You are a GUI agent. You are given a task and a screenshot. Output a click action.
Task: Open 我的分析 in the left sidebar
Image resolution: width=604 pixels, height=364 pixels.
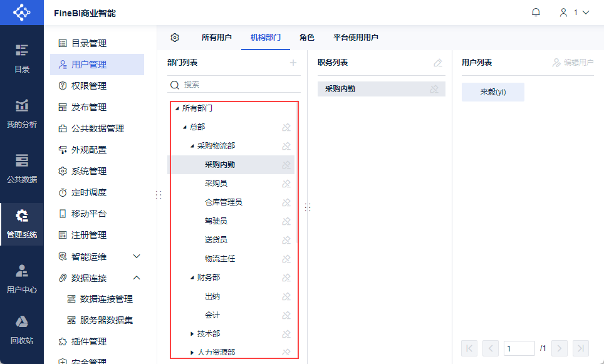coord(22,113)
